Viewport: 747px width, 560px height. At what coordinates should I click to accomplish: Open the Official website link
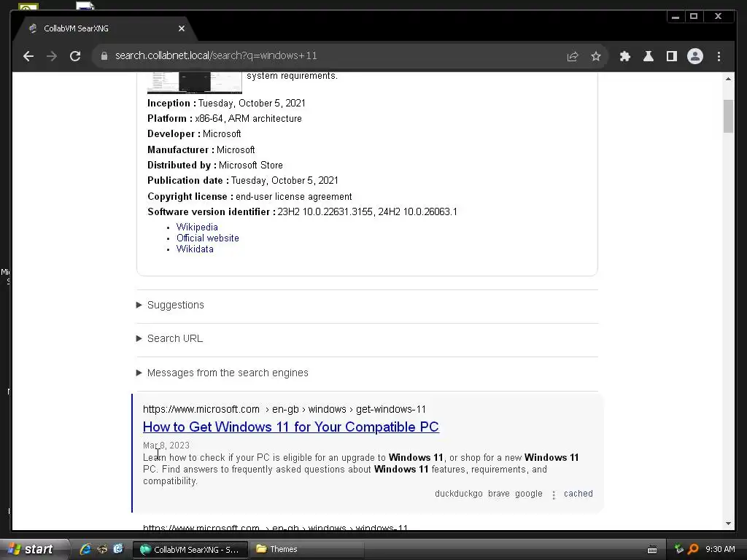click(208, 238)
